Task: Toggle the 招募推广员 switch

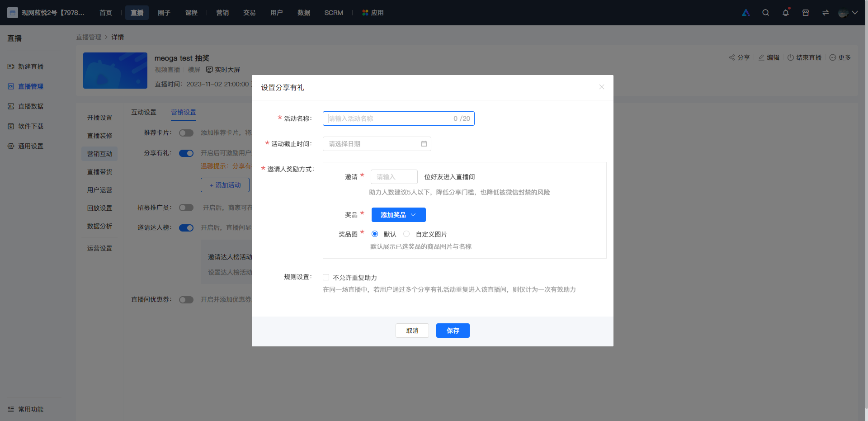Action: click(186, 208)
